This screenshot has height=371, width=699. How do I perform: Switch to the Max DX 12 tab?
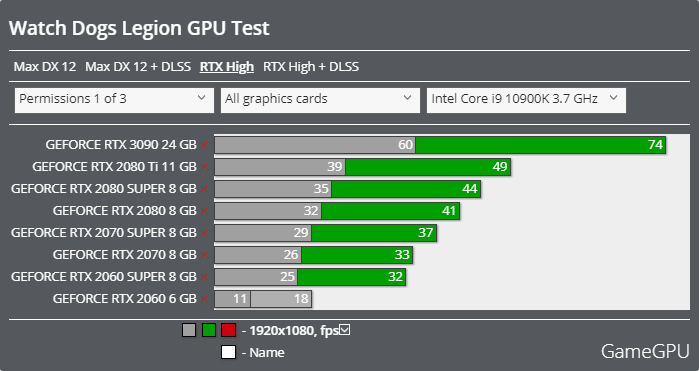coord(45,67)
